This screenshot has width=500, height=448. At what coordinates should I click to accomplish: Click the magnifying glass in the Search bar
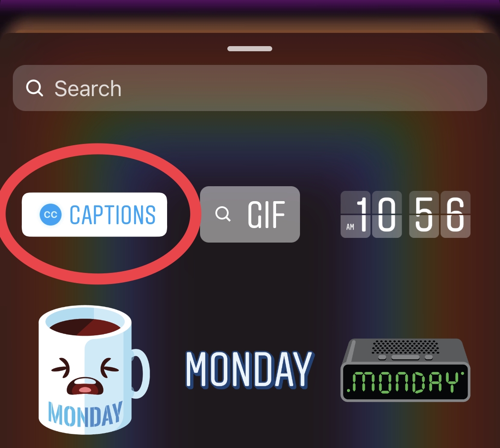tap(35, 88)
